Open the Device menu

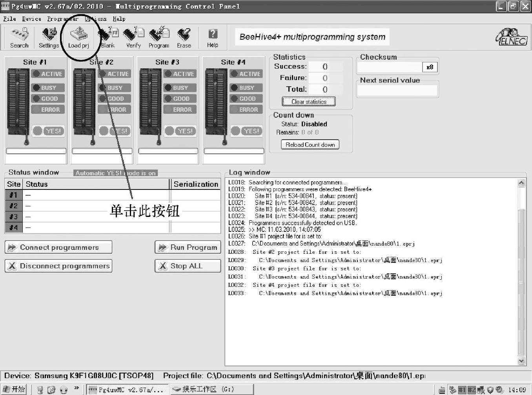coord(31,18)
